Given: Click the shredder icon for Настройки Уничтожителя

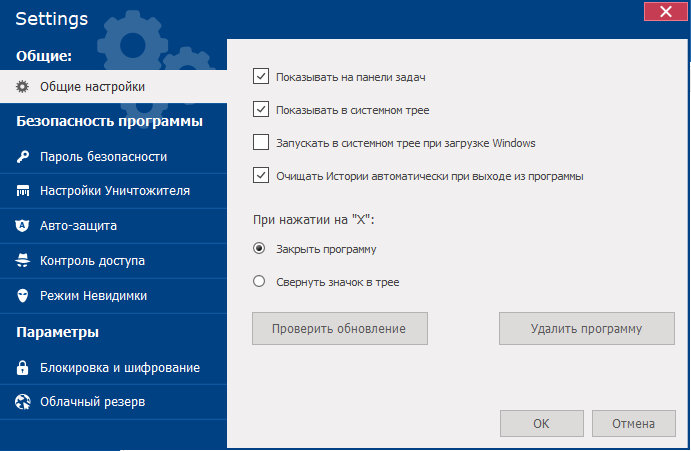Looking at the screenshot, I should 22,191.
